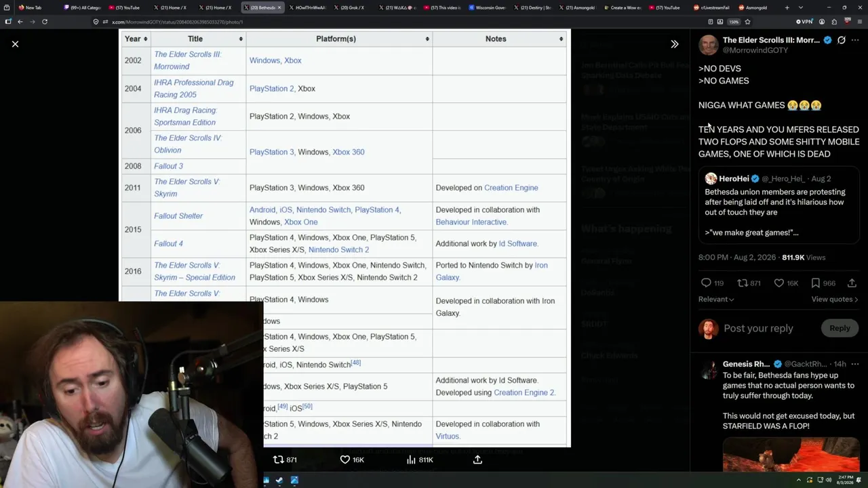Switch to the Asmongold Reddit tab
Viewport: 868px width, 488px height.
click(x=755, y=7)
